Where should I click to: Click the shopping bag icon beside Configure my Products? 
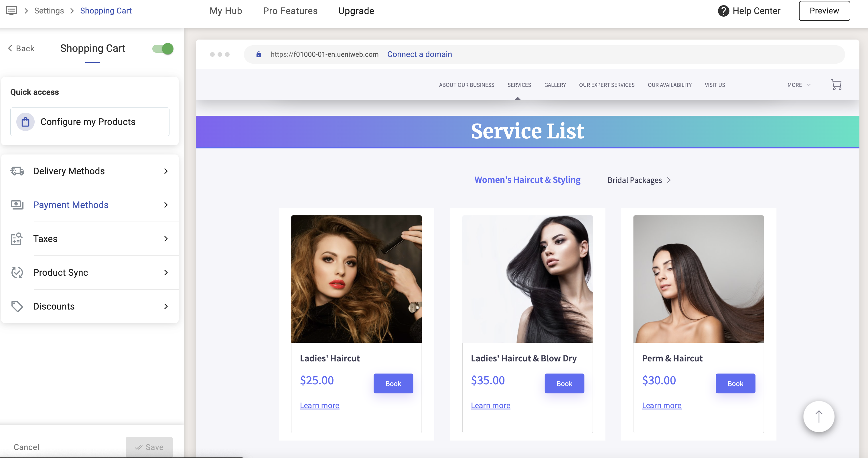pos(25,122)
